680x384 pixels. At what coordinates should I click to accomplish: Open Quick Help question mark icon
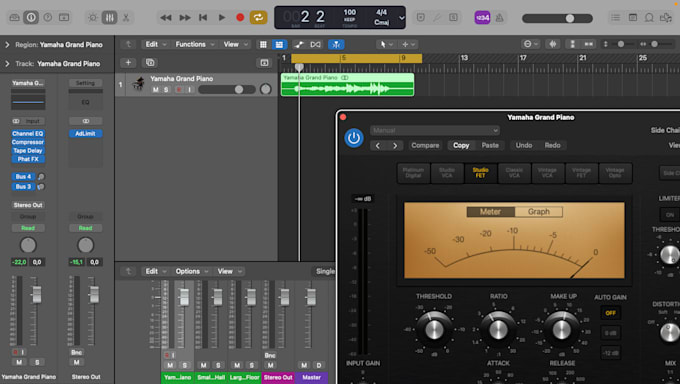[48, 17]
